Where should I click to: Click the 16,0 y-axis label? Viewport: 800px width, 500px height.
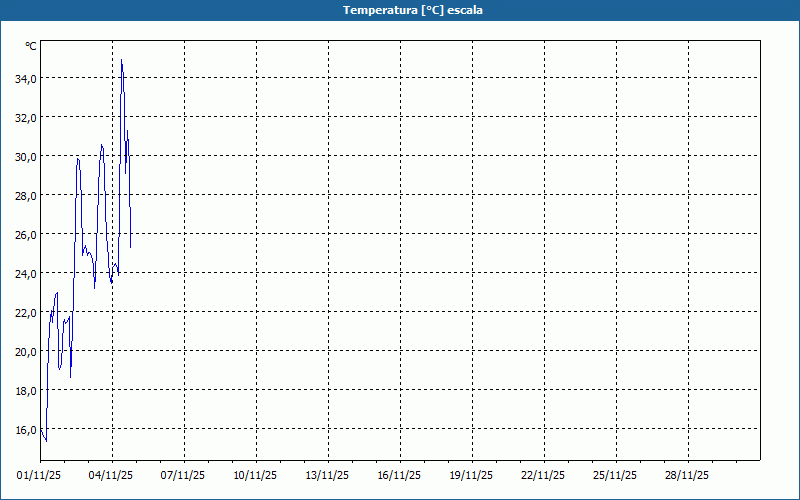click(26, 429)
